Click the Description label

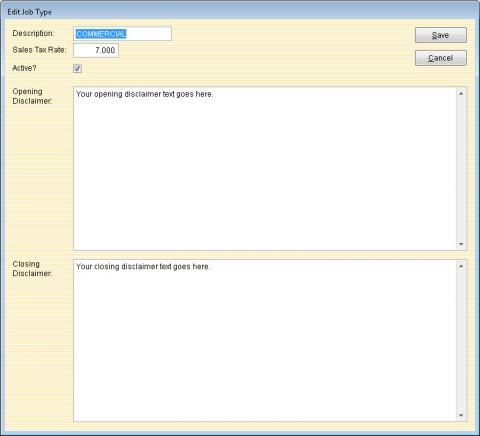[33, 33]
